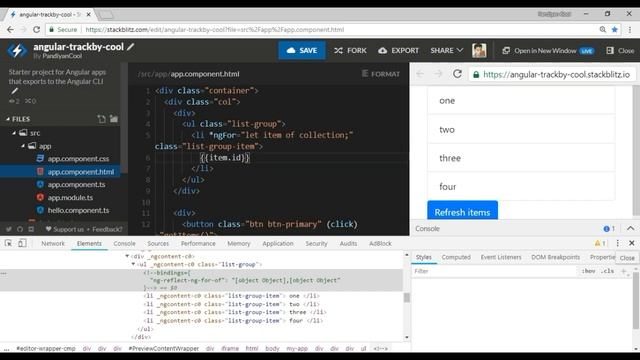This screenshot has width=640, height=360.
Task: Go back in the preview pane
Action: (420, 74)
